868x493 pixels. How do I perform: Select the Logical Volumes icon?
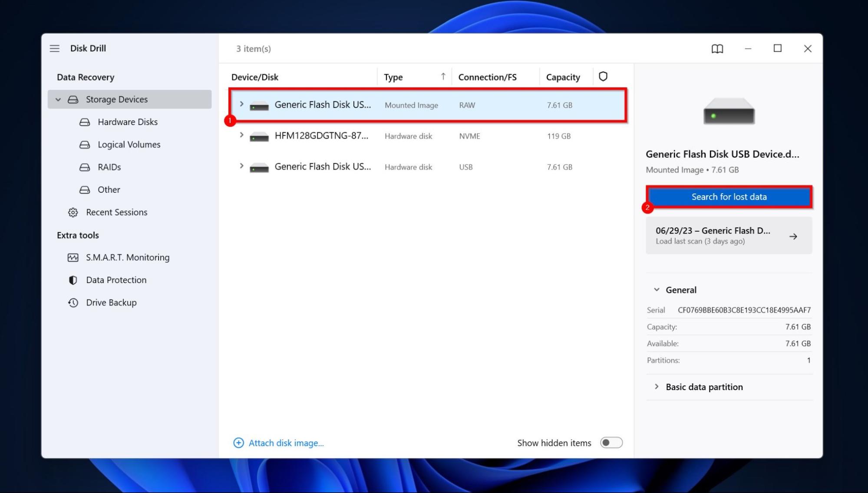point(86,144)
